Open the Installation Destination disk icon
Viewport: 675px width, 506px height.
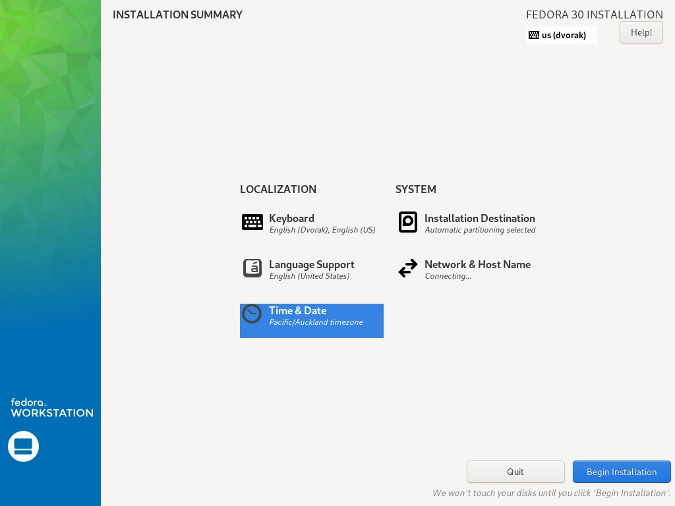click(x=408, y=222)
